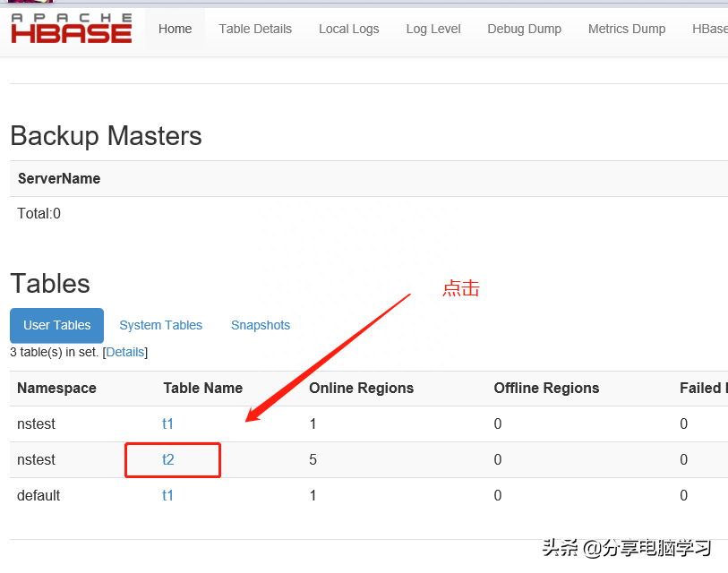Open Table Details in the navigation bar
Viewport: 728px width, 573px height.
(x=255, y=29)
